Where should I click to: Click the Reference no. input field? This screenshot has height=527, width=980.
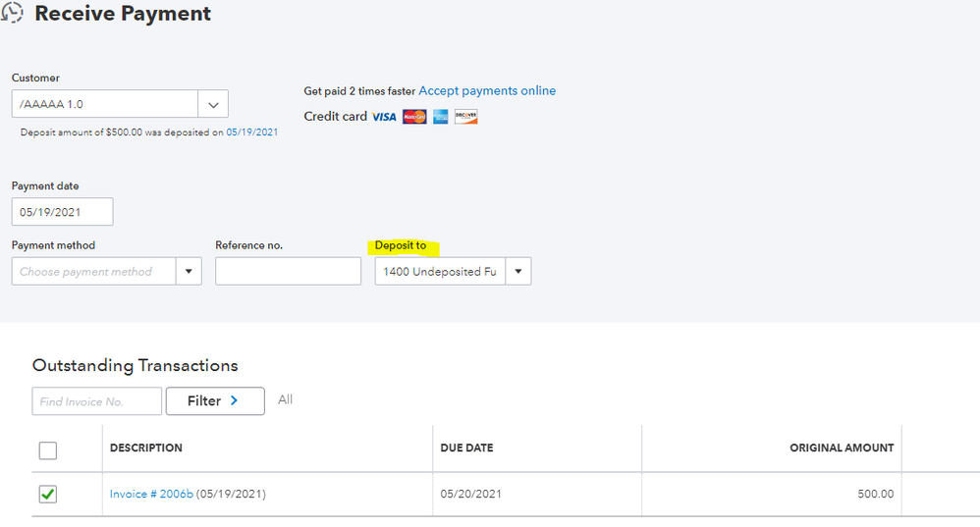pos(288,272)
